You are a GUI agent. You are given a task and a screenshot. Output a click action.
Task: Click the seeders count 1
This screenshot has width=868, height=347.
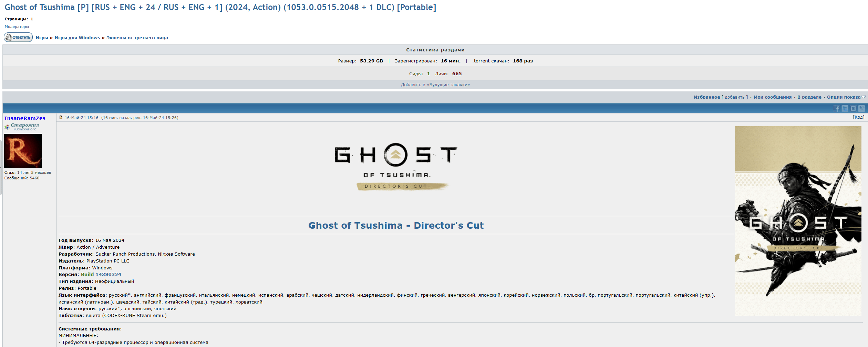pos(428,74)
